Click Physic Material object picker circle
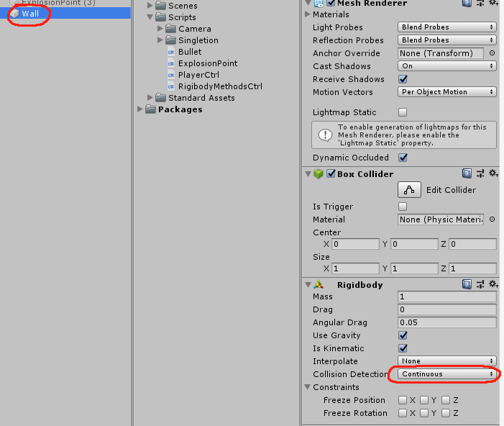Image resolution: width=504 pixels, height=426 pixels. tap(492, 219)
